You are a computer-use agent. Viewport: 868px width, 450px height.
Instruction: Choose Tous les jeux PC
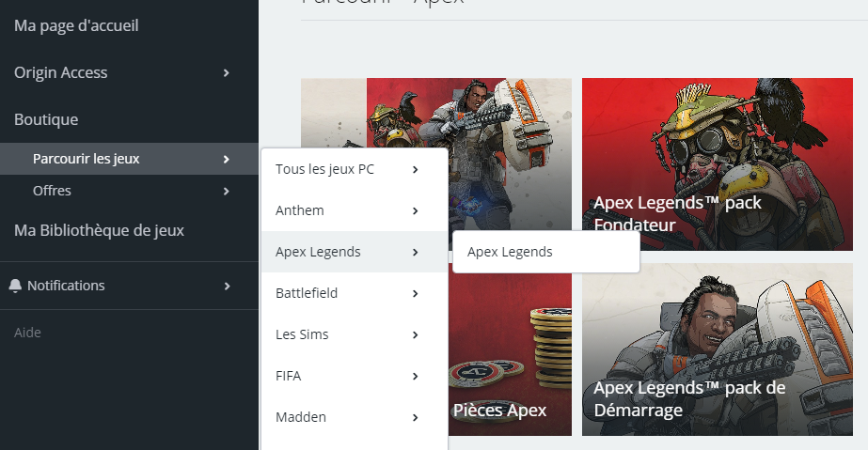point(325,169)
